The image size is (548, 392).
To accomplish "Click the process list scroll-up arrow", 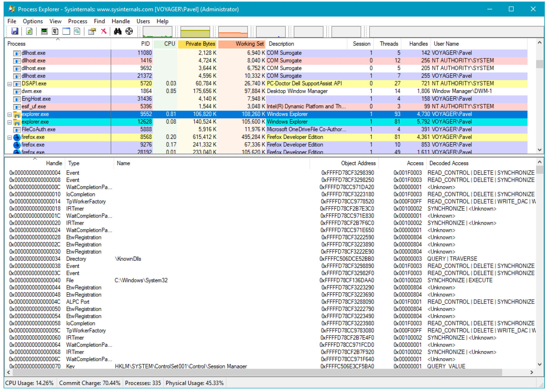I will point(539,43).
